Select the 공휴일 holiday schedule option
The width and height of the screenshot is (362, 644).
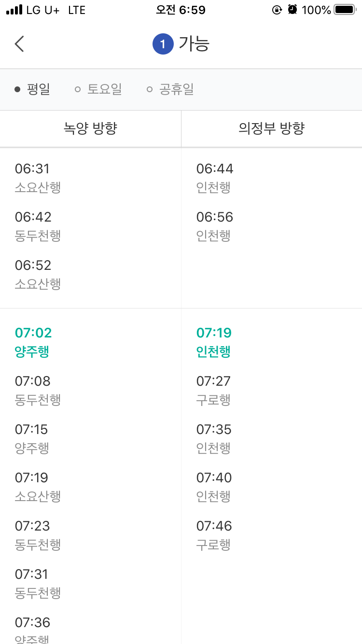pyautogui.click(x=170, y=89)
